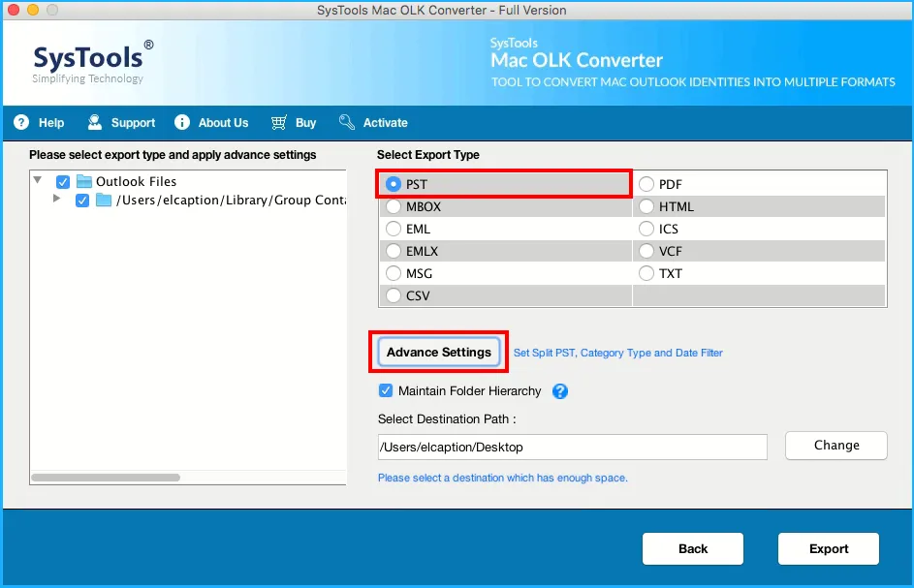Click the Export button
The width and height of the screenshot is (914, 588).
click(829, 548)
